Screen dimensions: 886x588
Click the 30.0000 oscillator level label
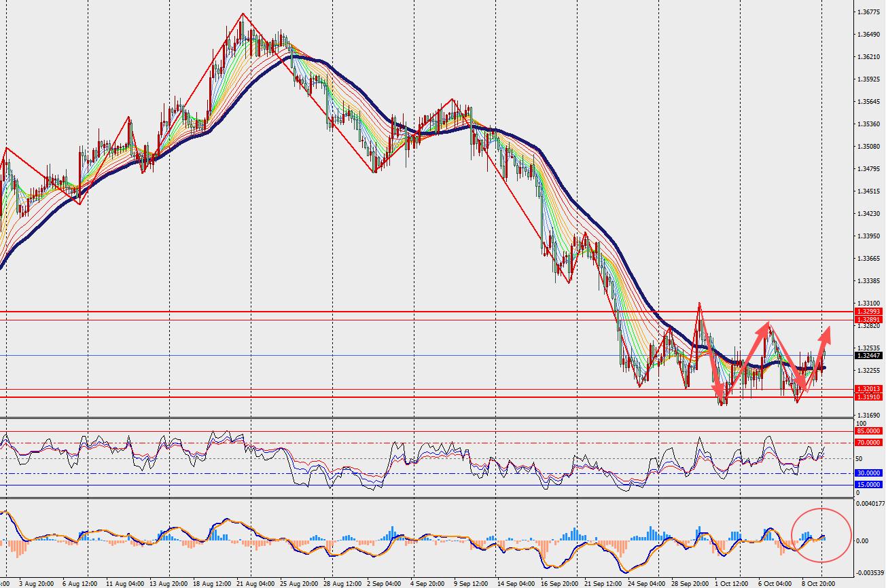point(868,473)
